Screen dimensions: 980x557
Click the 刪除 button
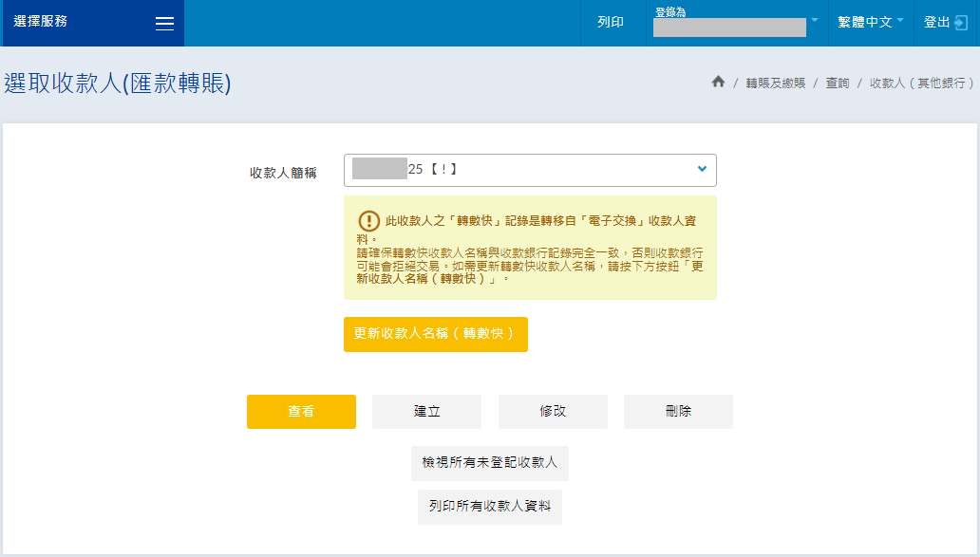[x=678, y=412]
